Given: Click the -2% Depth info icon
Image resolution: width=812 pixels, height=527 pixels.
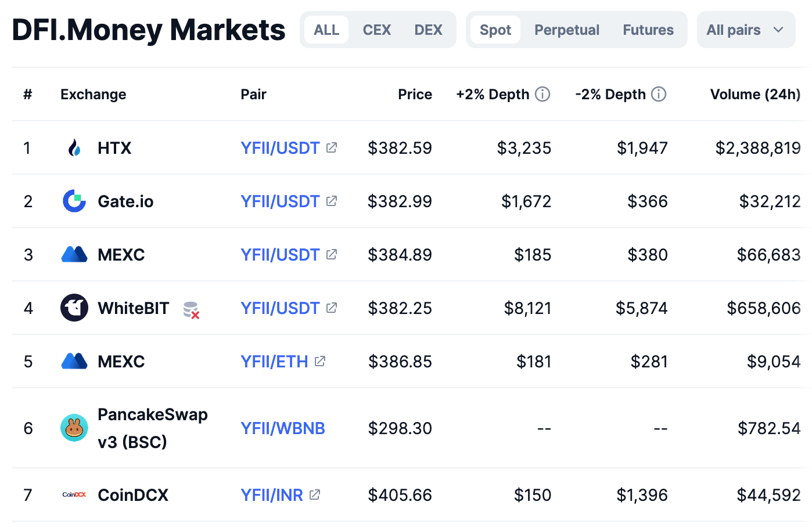Looking at the screenshot, I should (659, 94).
